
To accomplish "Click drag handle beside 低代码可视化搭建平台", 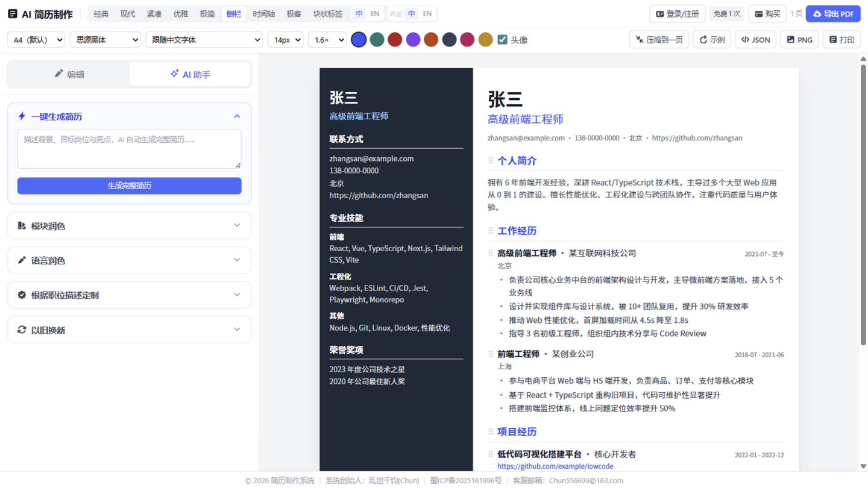I will click(x=491, y=454).
